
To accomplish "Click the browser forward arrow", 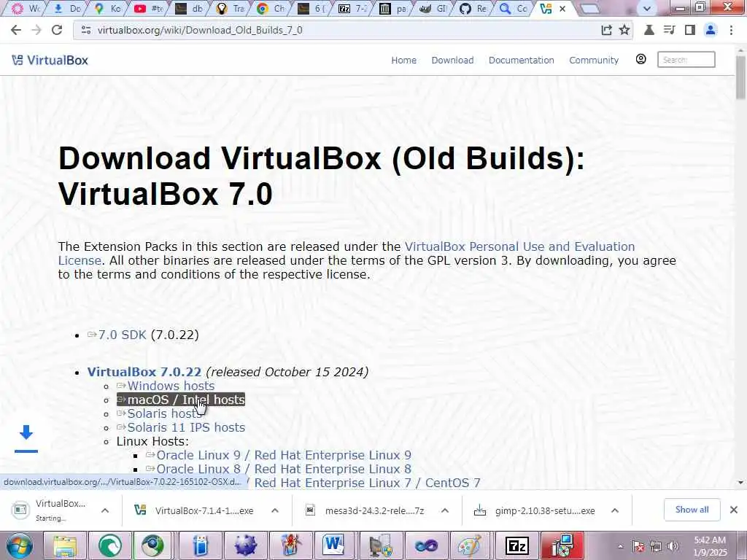I will coord(36,30).
